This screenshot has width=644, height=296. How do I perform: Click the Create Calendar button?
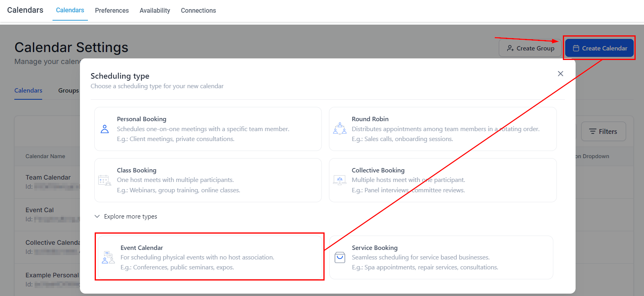coord(599,48)
